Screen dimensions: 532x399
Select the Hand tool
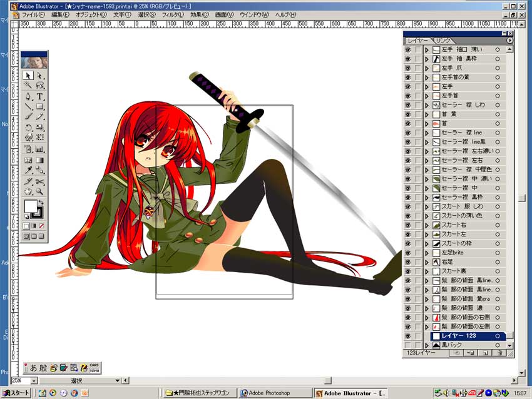point(29,191)
